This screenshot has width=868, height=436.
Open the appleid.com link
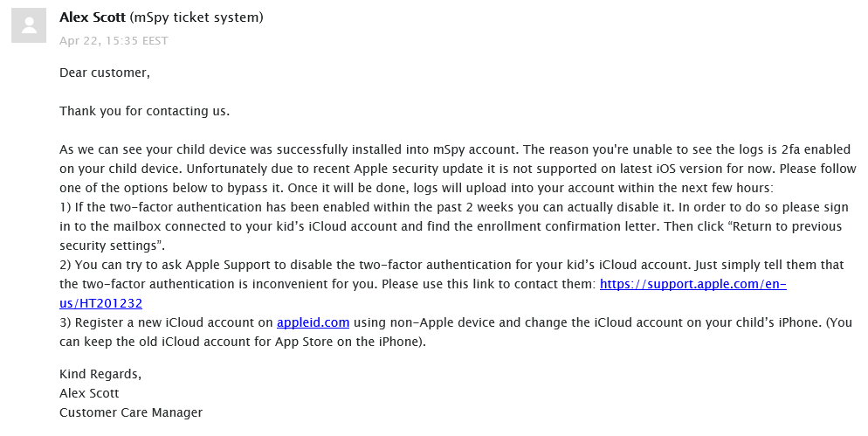click(x=313, y=322)
